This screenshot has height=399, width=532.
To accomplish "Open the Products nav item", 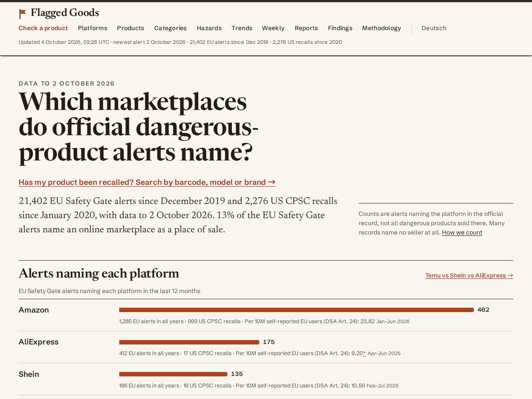I will (x=130, y=28).
